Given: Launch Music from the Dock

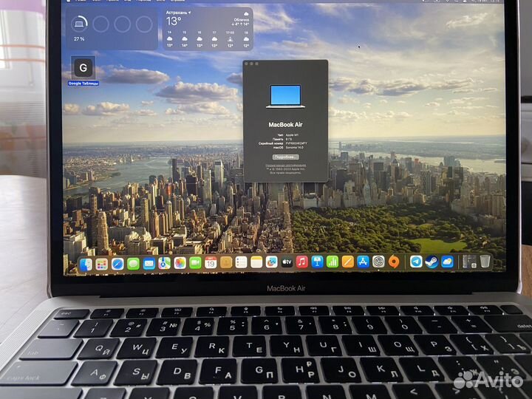Looking at the screenshot, I should point(302,262).
